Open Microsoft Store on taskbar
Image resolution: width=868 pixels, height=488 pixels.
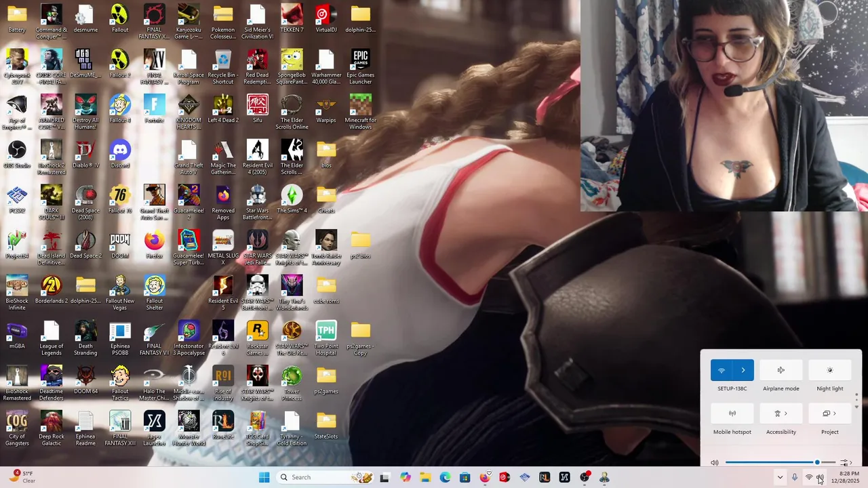point(465,477)
